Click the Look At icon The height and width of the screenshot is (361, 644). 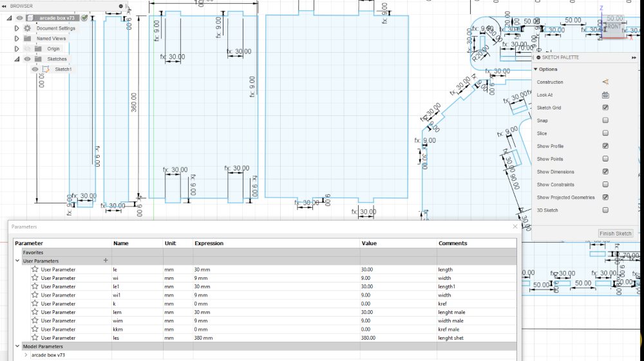(x=605, y=95)
